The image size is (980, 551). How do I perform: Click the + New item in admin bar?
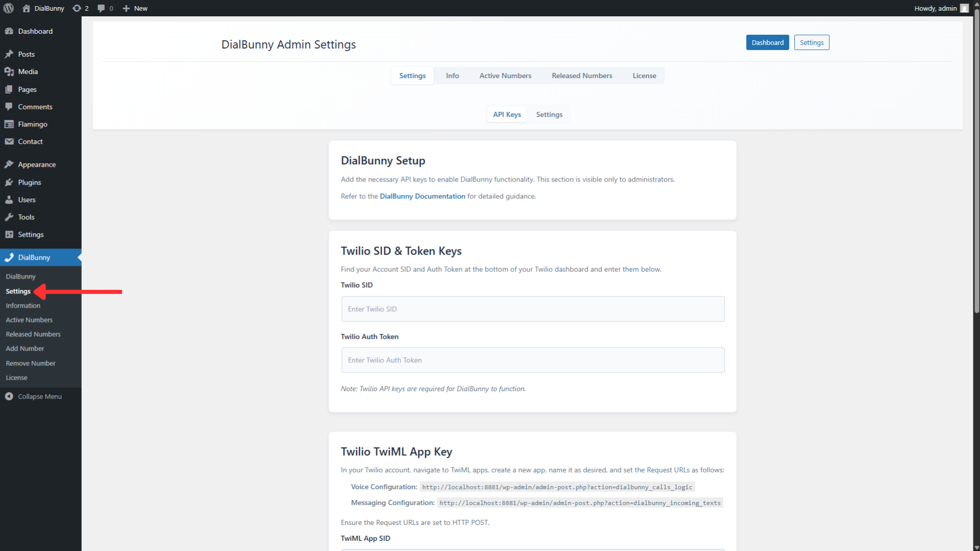click(x=134, y=8)
